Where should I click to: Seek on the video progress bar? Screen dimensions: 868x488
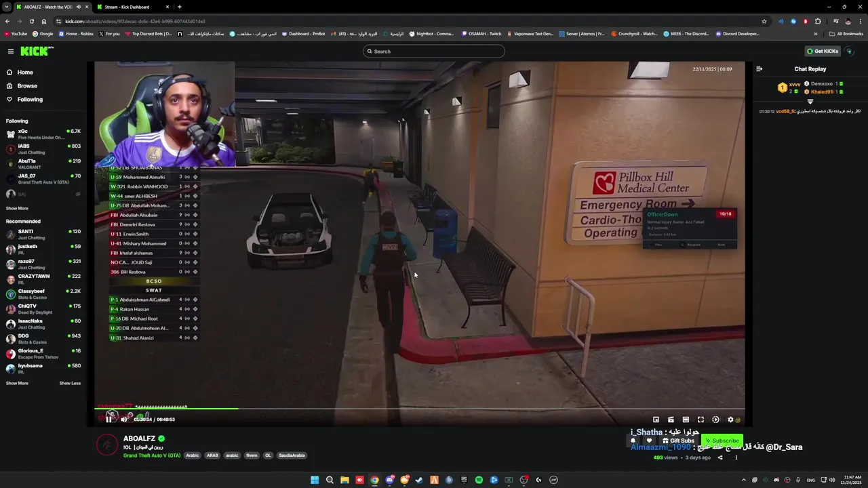(419, 409)
